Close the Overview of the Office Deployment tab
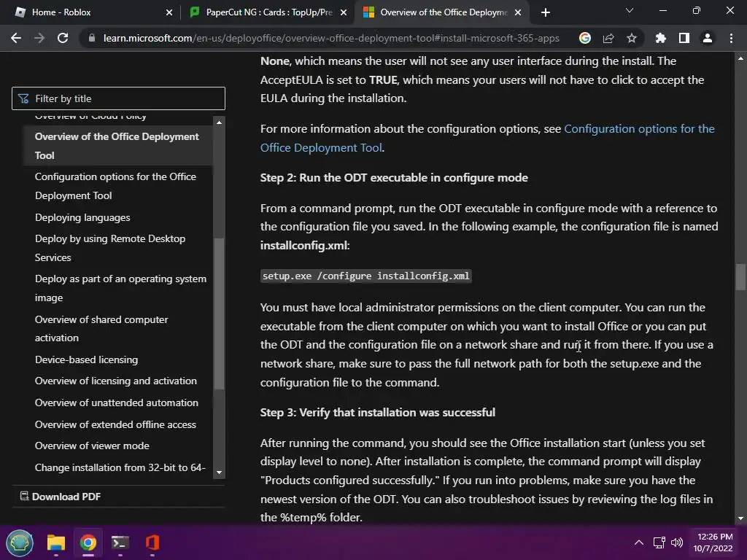 518,12
